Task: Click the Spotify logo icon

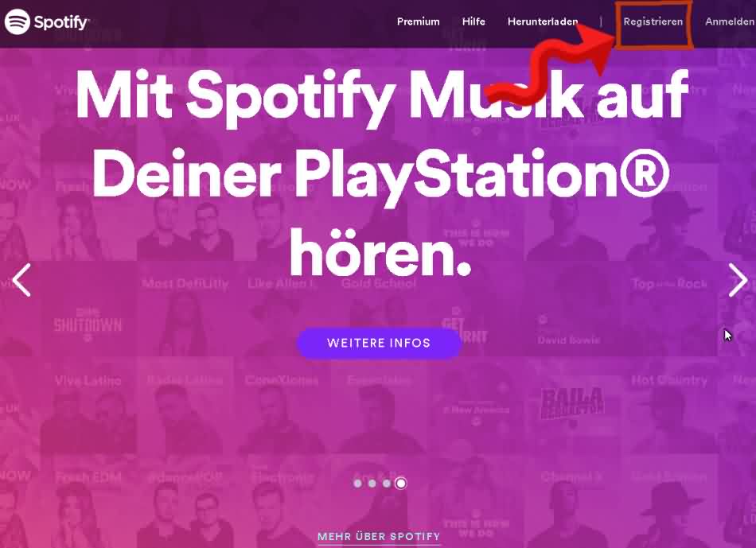Action: (18, 21)
